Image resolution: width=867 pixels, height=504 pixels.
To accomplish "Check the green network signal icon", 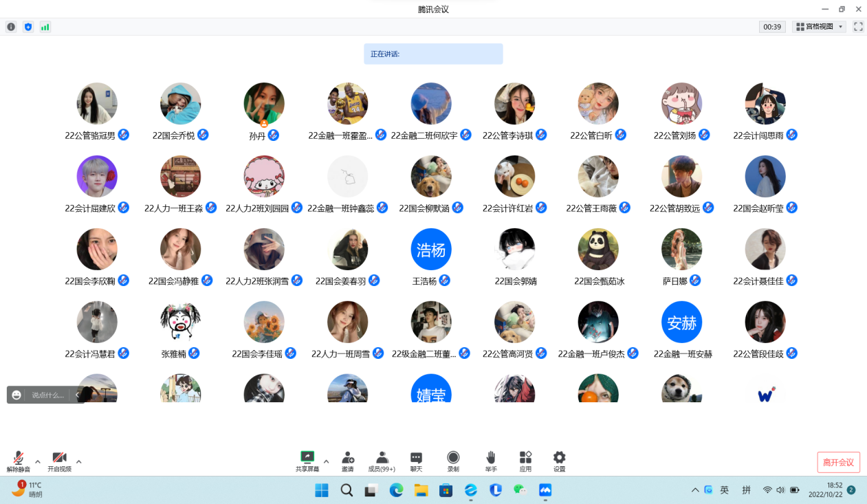I will pyautogui.click(x=45, y=27).
